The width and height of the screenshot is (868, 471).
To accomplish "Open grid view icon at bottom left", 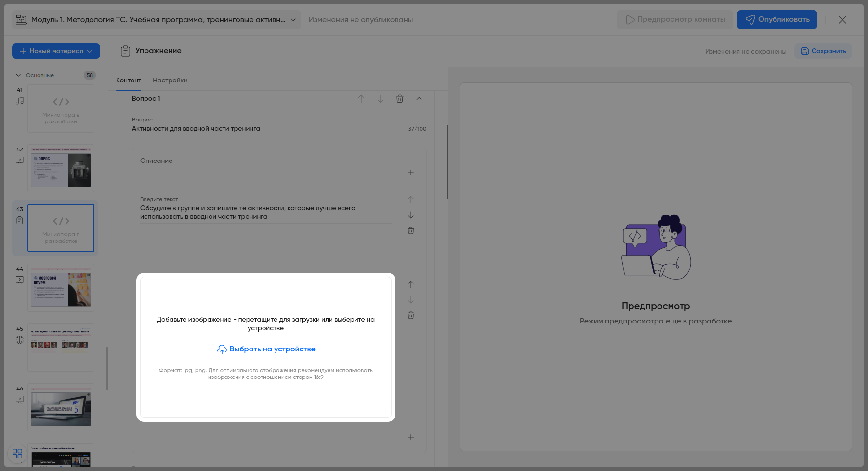I will 17,454.
